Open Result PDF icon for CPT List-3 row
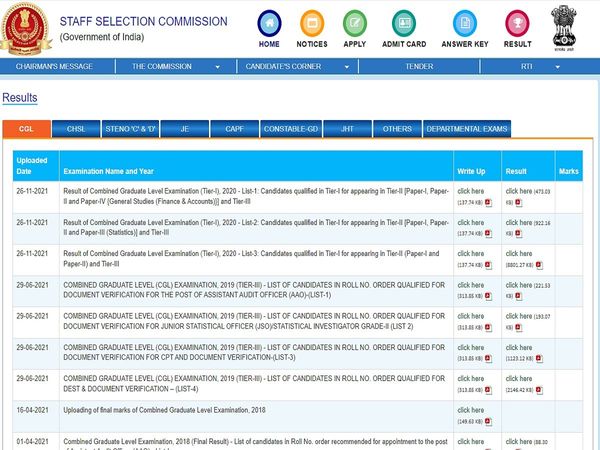This screenshot has height=450, width=600. 539,359
